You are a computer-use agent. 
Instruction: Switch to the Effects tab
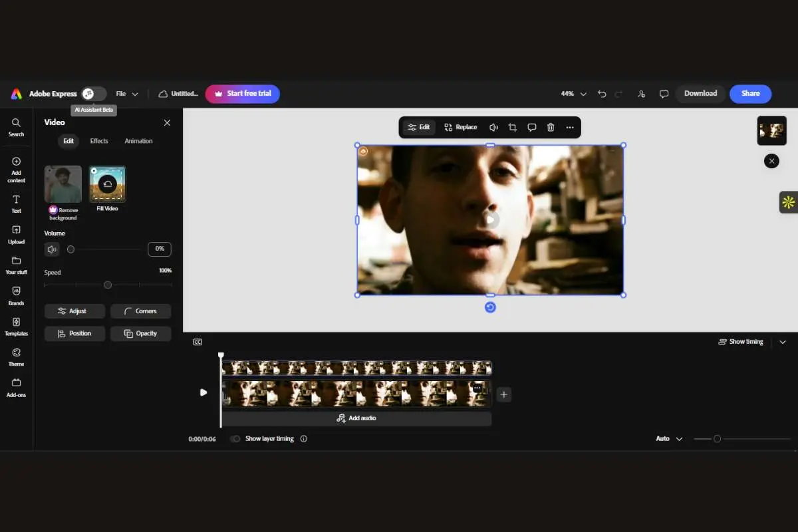(x=99, y=140)
